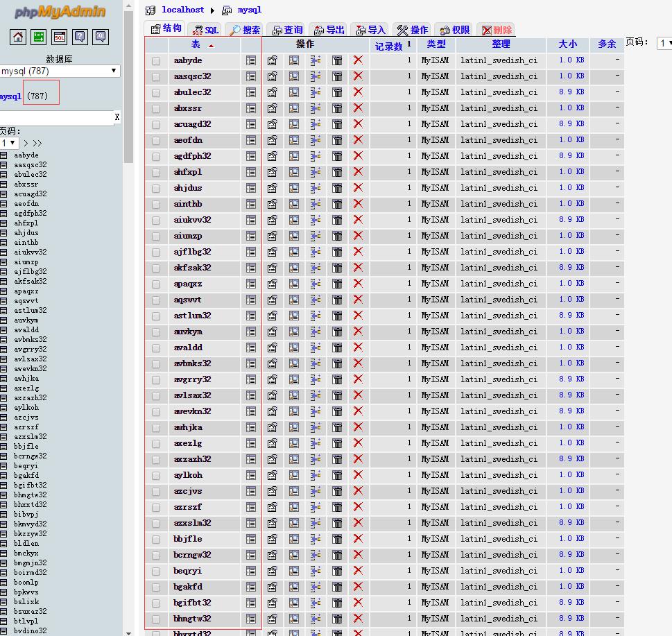Click sidebar scrollbar up arrow
This screenshot has height=636, width=672.
click(x=128, y=6)
